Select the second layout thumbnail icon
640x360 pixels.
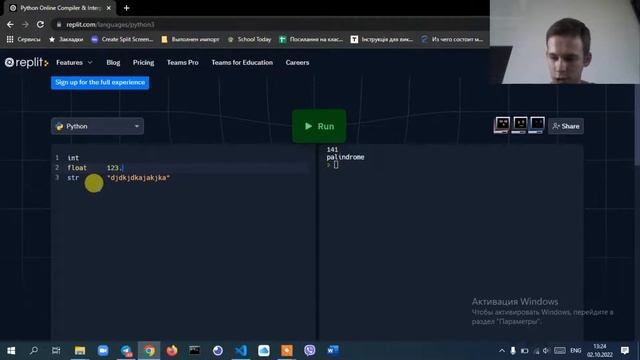520,124
